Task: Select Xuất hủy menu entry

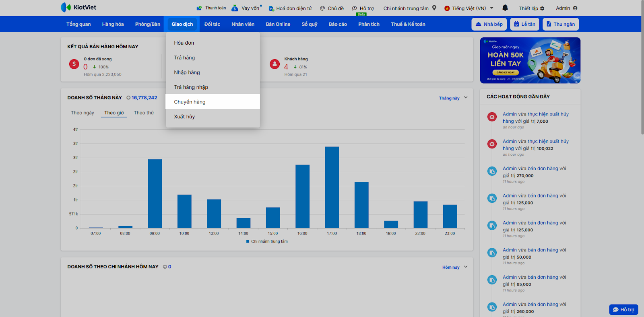Action: pos(213,117)
